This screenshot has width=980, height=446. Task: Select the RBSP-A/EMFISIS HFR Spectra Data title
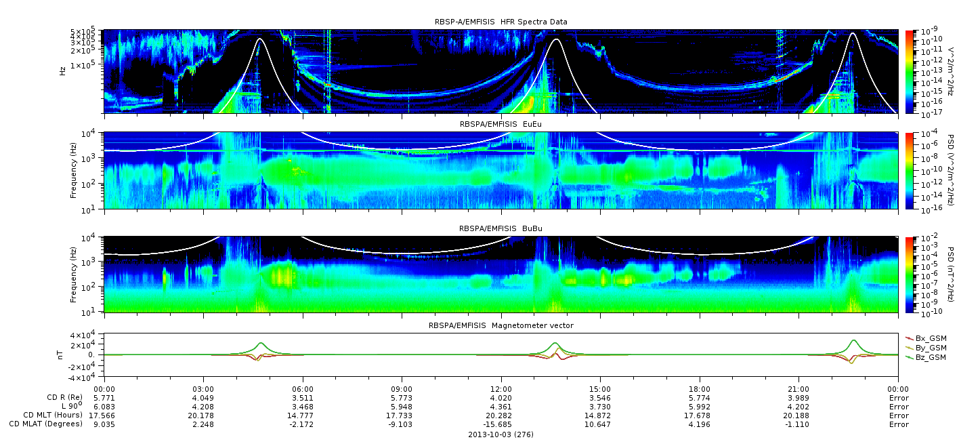pos(500,22)
